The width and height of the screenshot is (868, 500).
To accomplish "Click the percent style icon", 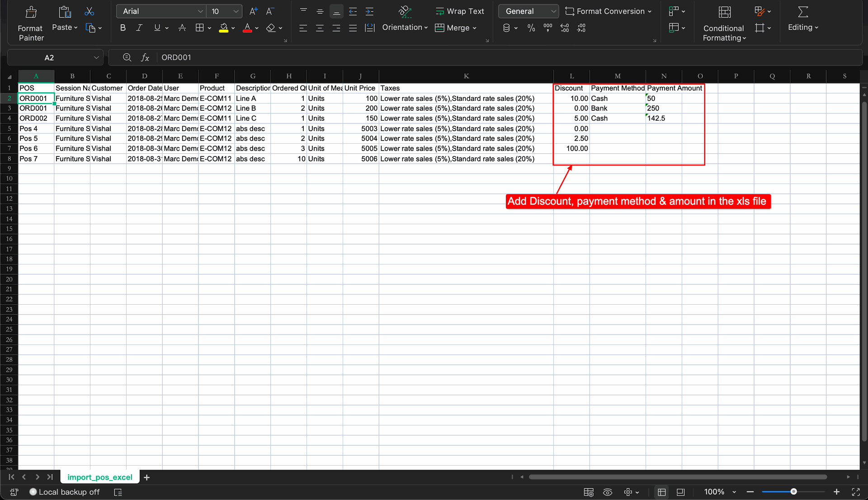I will [531, 28].
